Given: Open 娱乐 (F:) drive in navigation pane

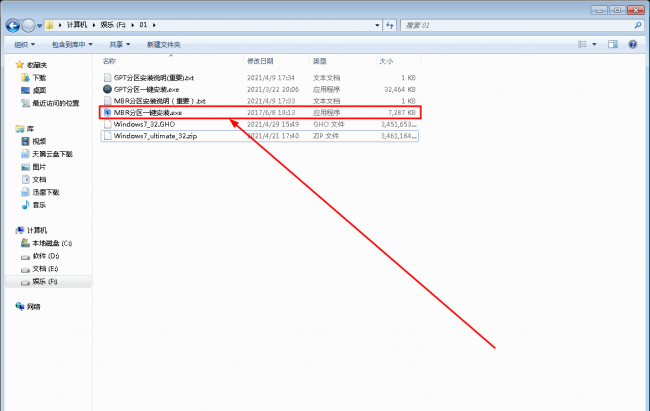Looking at the screenshot, I should click(45, 282).
